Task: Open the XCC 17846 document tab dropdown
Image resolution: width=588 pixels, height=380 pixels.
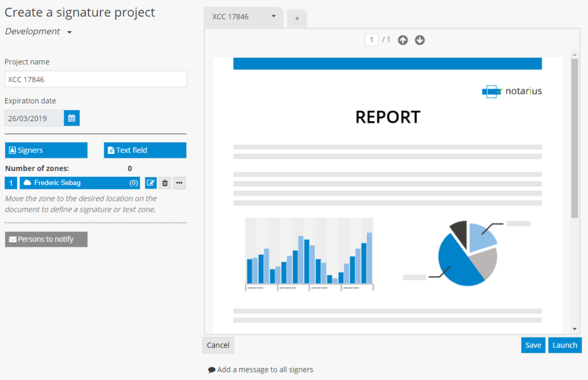Action: pyautogui.click(x=273, y=17)
